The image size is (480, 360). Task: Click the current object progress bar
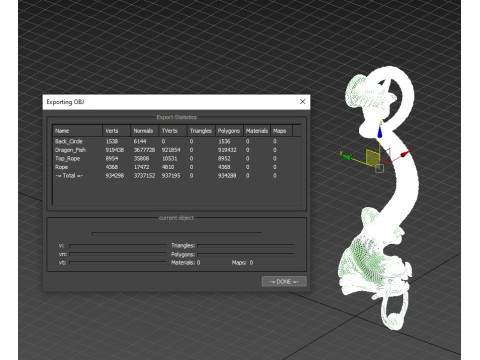[x=177, y=233]
